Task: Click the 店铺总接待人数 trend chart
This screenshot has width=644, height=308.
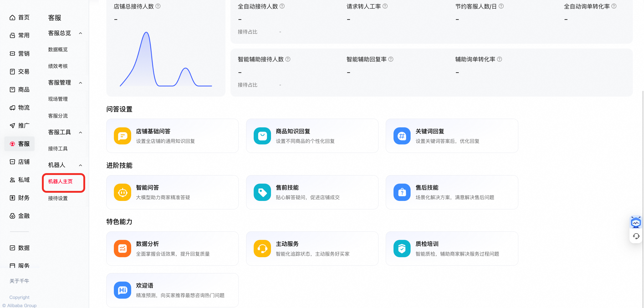Action: (x=166, y=59)
